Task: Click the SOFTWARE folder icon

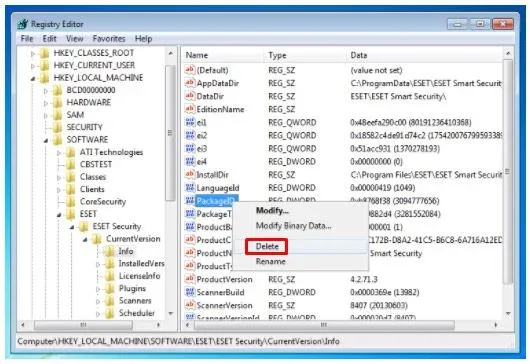Action: pos(57,139)
